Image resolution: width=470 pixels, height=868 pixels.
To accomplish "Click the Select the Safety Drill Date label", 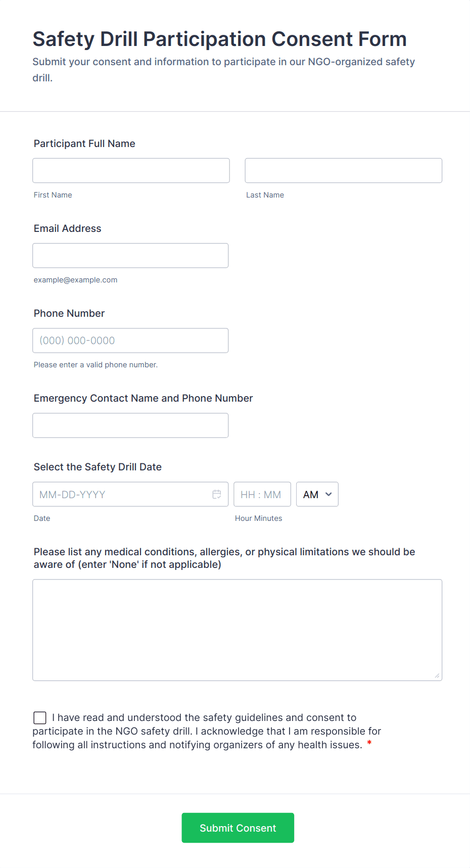I will (x=98, y=467).
